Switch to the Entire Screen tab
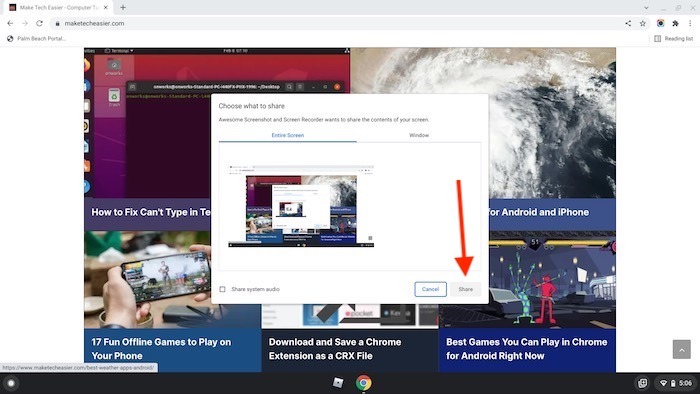The image size is (700, 394). tap(288, 135)
